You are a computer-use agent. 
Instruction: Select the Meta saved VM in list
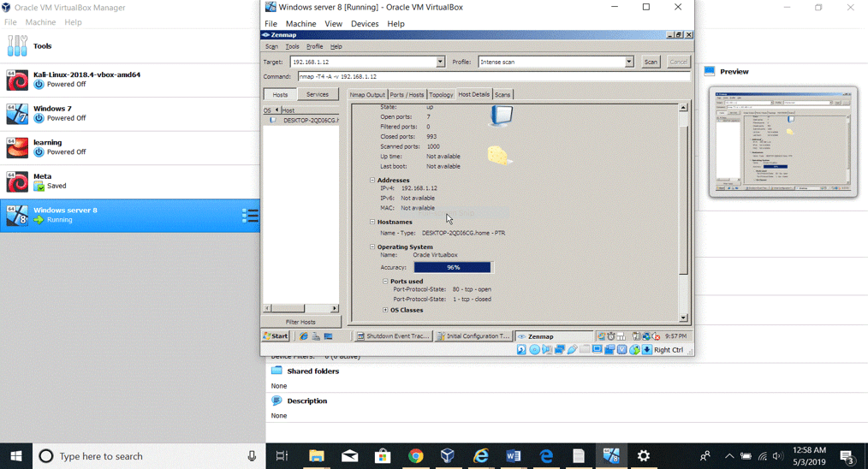(129, 181)
